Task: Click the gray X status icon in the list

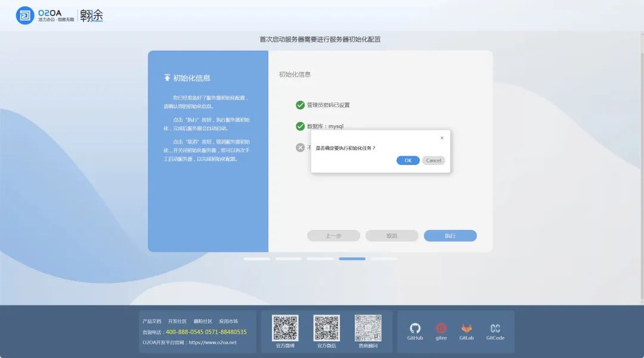Action: pos(300,147)
